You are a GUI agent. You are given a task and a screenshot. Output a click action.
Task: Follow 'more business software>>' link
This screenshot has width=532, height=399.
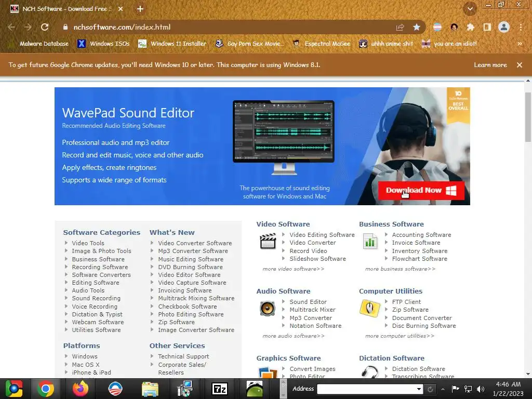pos(401,269)
